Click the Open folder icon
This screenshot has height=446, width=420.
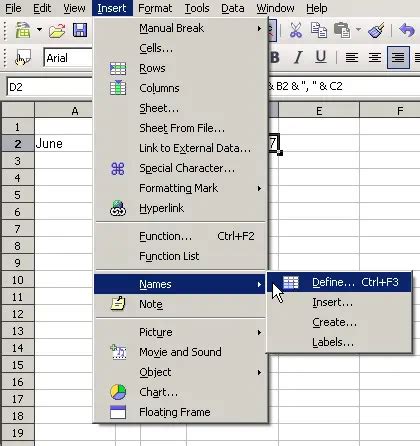57,31
